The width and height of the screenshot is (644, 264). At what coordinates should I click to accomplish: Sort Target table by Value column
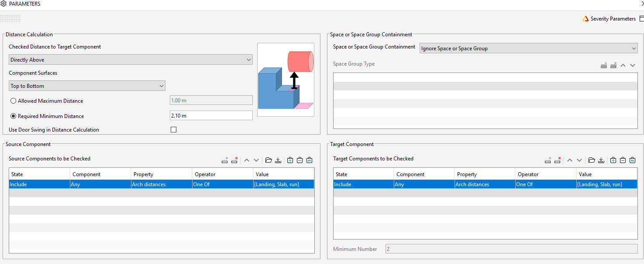pyautogui.click(x=607, y=174)
